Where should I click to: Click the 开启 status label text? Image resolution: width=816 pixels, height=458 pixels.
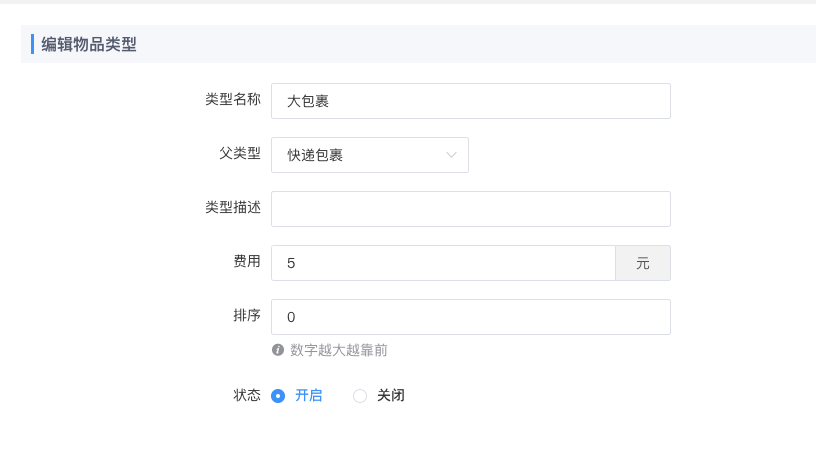[308, 396]
